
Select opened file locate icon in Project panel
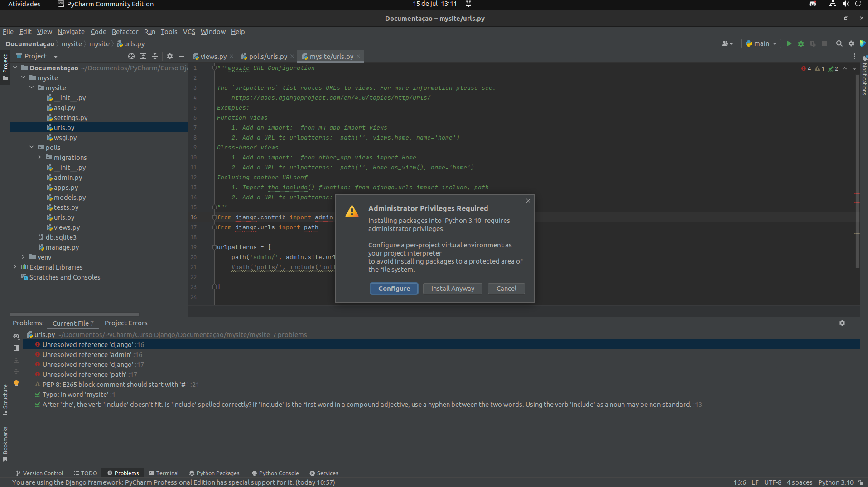[131, 56]
